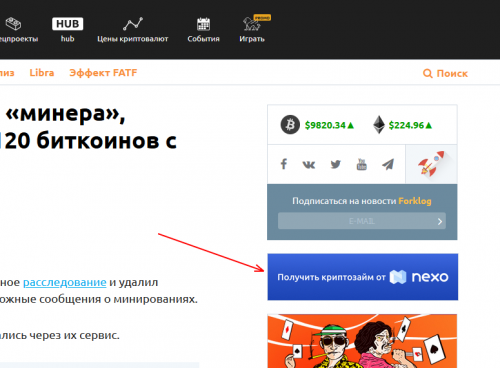This screenshot has width=500, height=368.
Task: Open the Nexo crypto loan banner
Action: (x=363, y=277)
